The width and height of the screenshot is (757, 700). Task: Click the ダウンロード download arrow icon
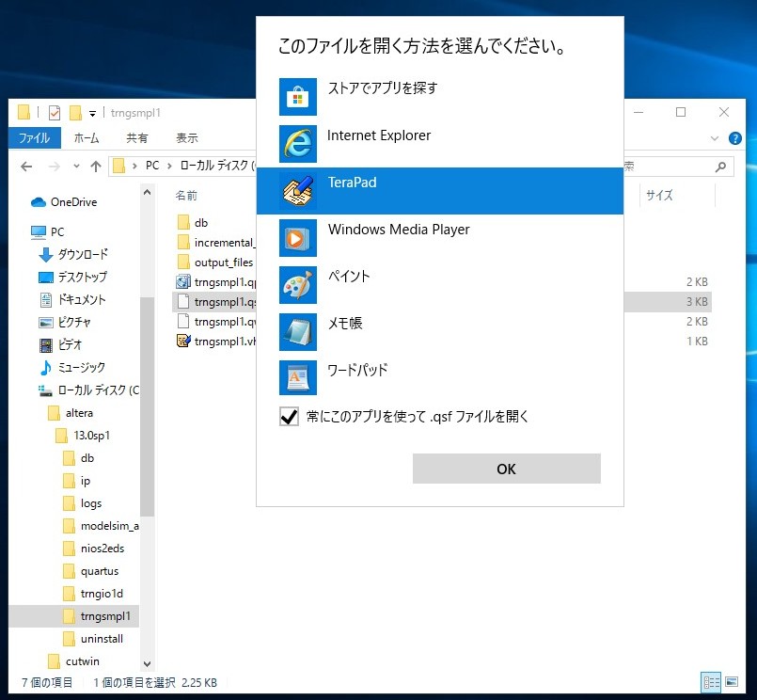tap(46, 255)
